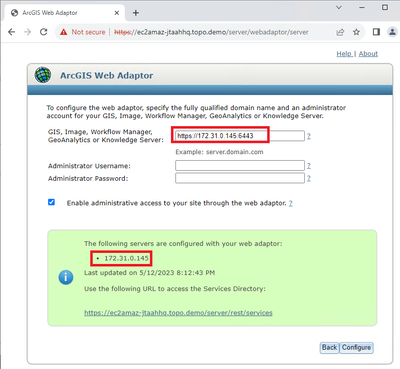Image resolution: width=400 pixels, height=369 pixels.
Task: Open the browser profile avatar
Action: pos(392,32)
